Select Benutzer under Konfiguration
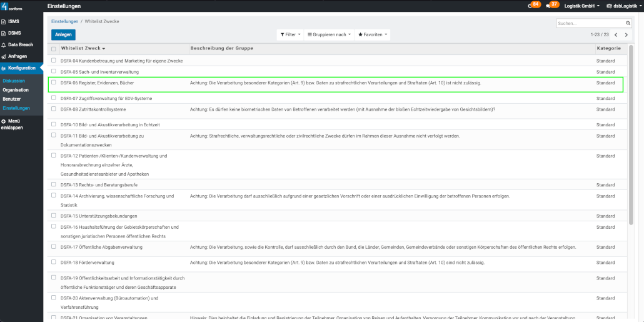Viewport: 644px width, 322px height. (x=11, y=99)
